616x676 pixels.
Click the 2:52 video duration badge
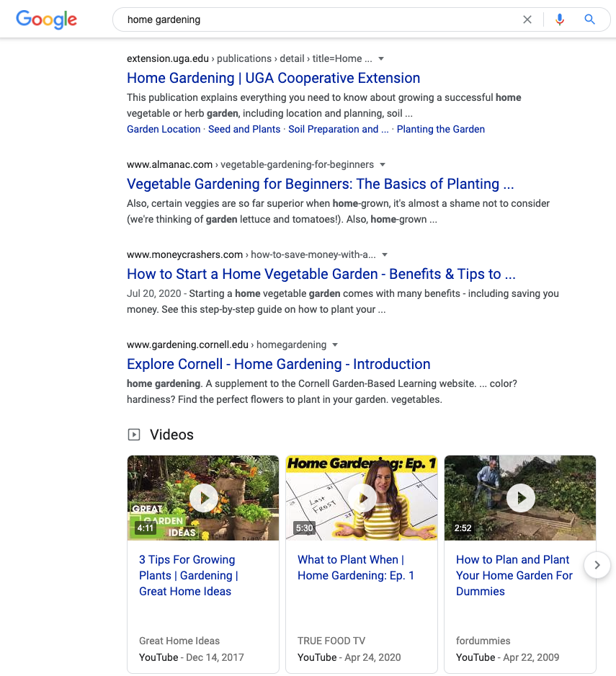pos(463,528)
